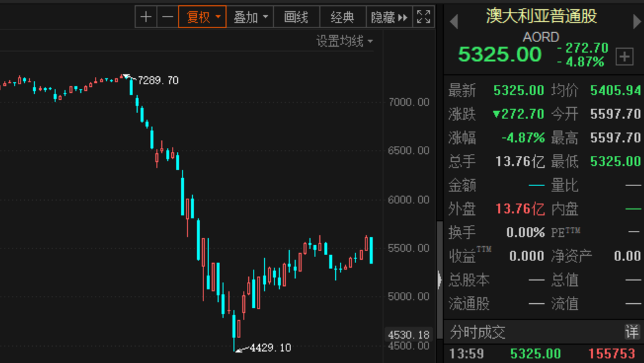Image resolution: width=644 pixels, height=363 pixels.
Task: Open 设置均线 moving average settings
Action: 344,41
